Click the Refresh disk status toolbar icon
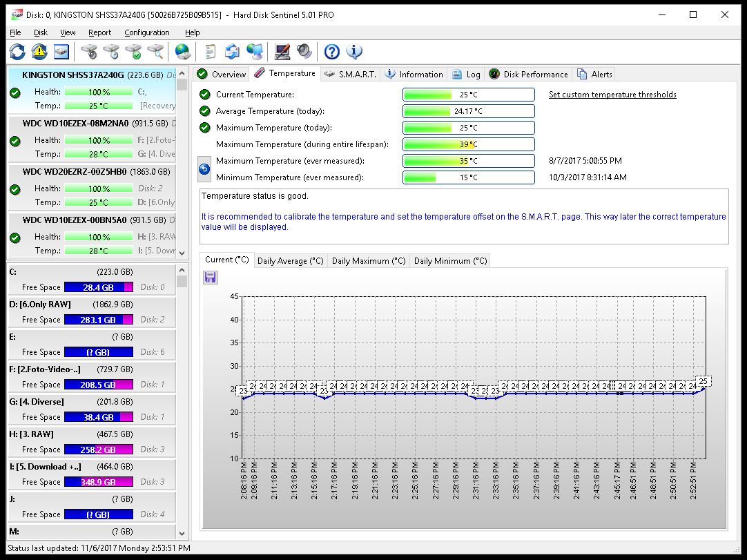Screen dimensions: 747x560 18,52
